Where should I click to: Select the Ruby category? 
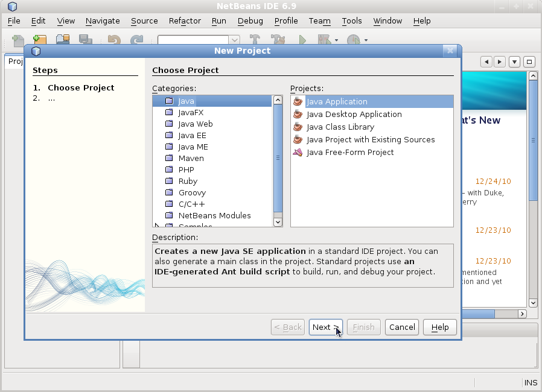(x=212, y=181)
